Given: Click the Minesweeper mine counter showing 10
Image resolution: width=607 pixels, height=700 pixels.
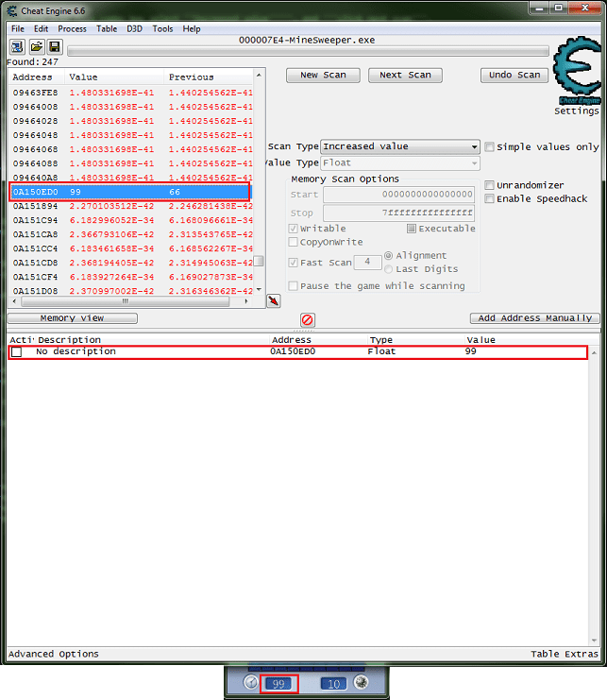Looking at the screenshot, I should [x=333, y=684].
